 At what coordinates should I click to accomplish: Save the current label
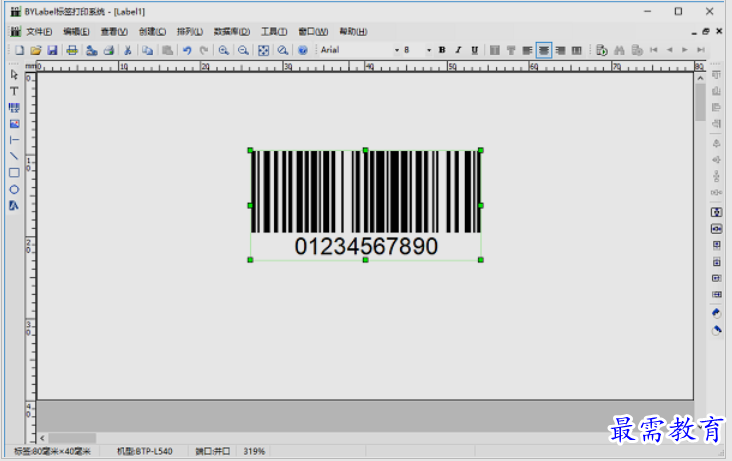(x=52, y=50)
